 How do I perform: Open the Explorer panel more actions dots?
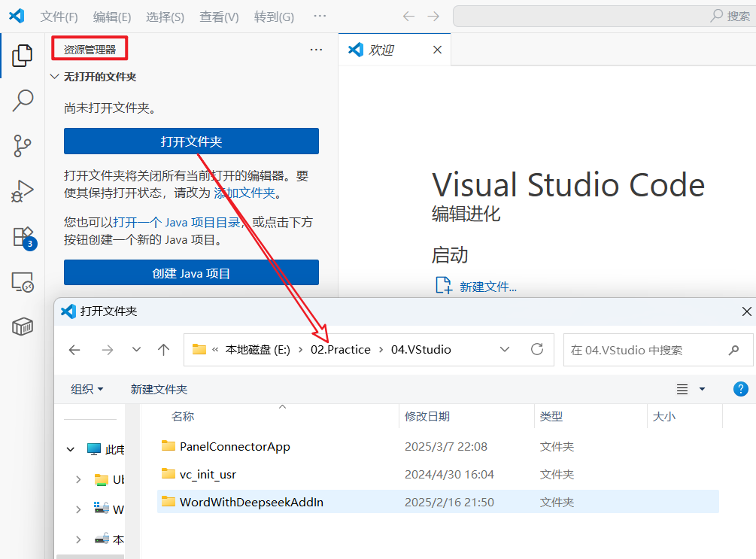[x=316, y=50]
